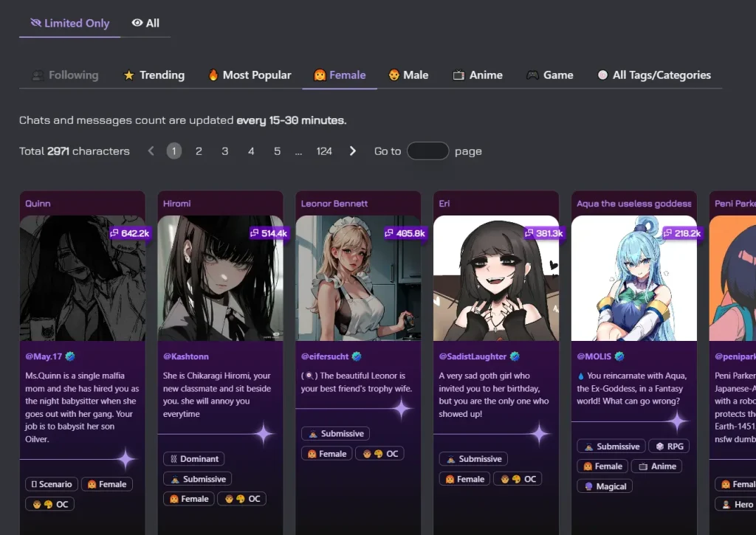Open the Trending tab
756x535 pixels.
(154, 75)
